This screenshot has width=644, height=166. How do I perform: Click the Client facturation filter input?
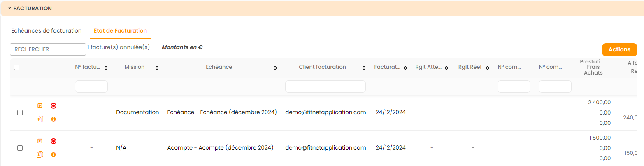tap(325, 87)
